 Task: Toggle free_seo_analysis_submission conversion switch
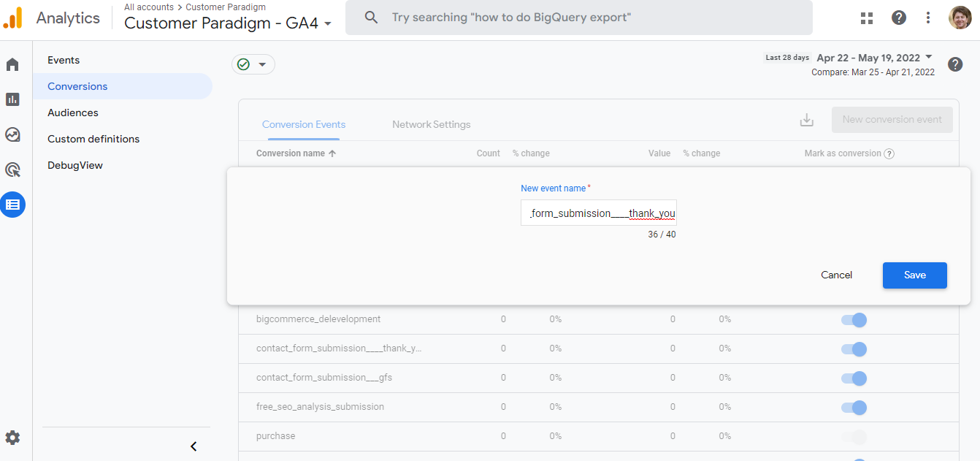854,408
